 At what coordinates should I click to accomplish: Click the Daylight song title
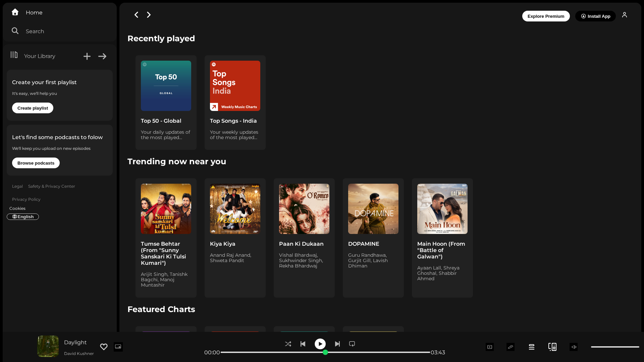coord(75,342)
